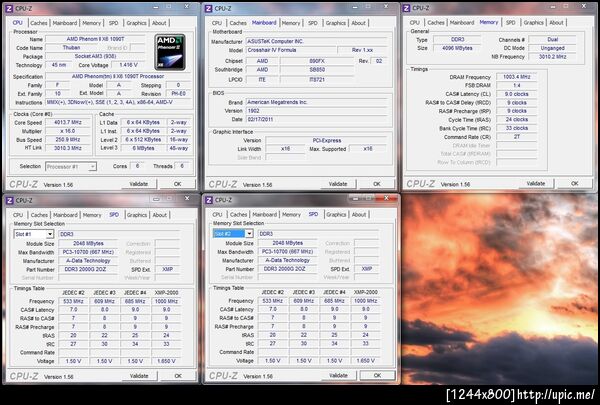Select the Graphics tab in the Mainboard window

click(x=336, y=23)
